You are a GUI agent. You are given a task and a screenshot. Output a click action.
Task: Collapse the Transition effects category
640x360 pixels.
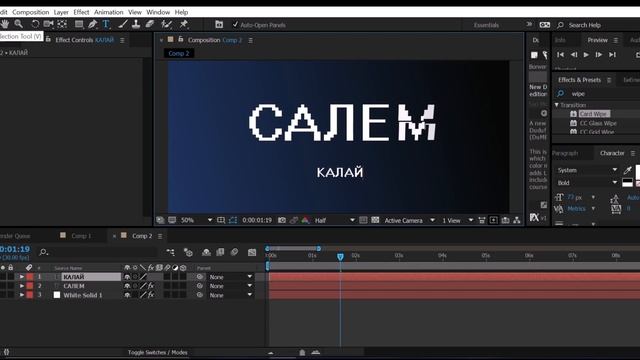point(556,105)
